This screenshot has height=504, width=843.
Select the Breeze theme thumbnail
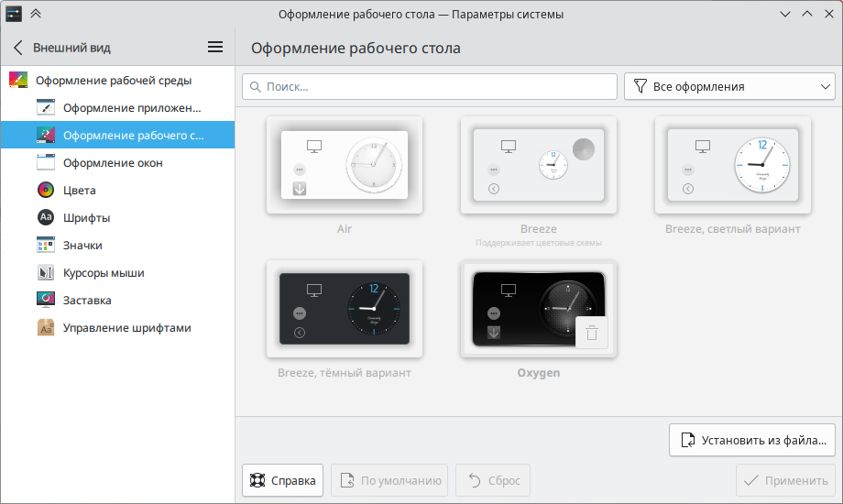point(539,165)
